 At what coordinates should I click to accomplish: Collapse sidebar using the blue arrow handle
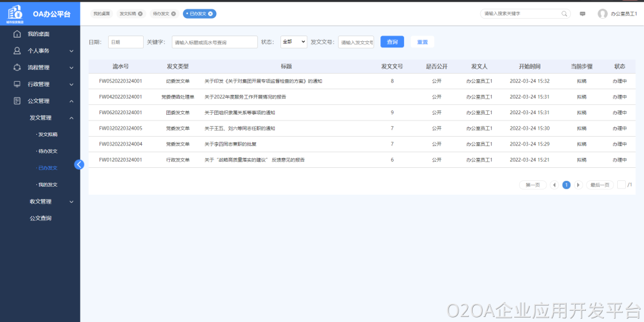79,165
